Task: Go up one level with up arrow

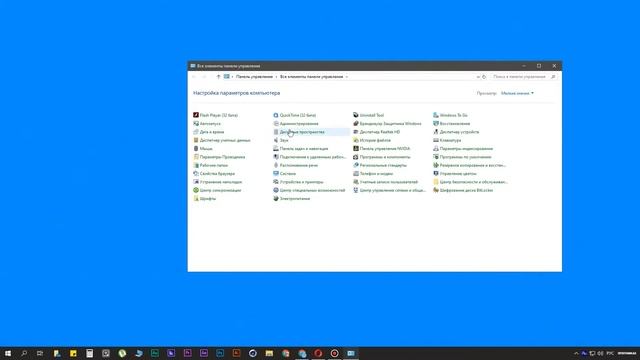Action: 218,77
